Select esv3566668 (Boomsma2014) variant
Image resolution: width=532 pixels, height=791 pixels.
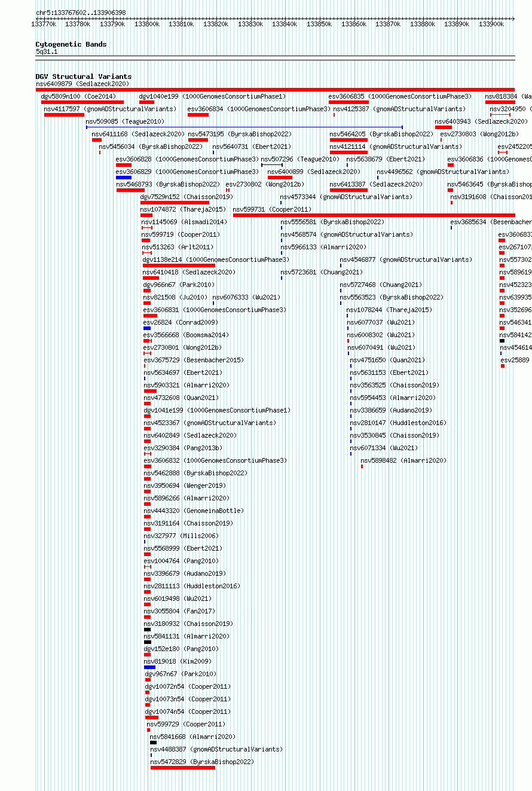pyautogui.click(x=186, y=335)
